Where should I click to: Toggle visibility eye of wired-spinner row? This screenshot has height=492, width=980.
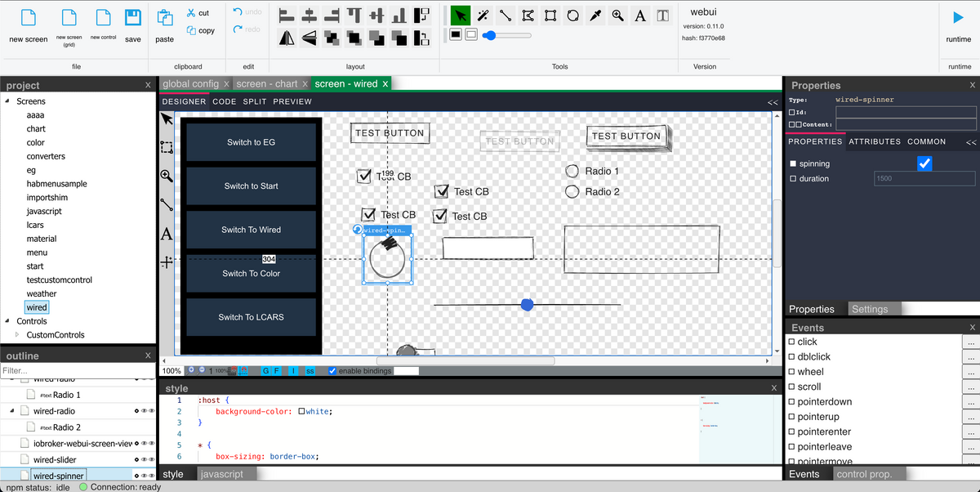click(x=144, y=476)
